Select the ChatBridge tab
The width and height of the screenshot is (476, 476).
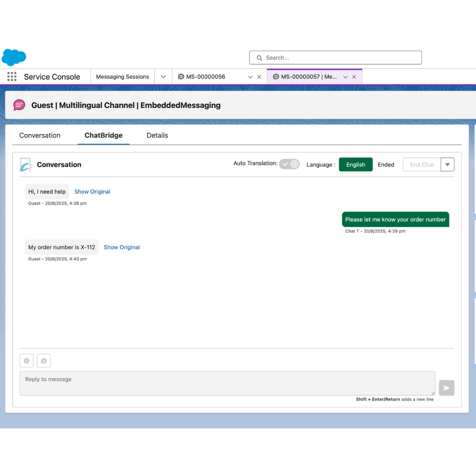tap(104, 135)
